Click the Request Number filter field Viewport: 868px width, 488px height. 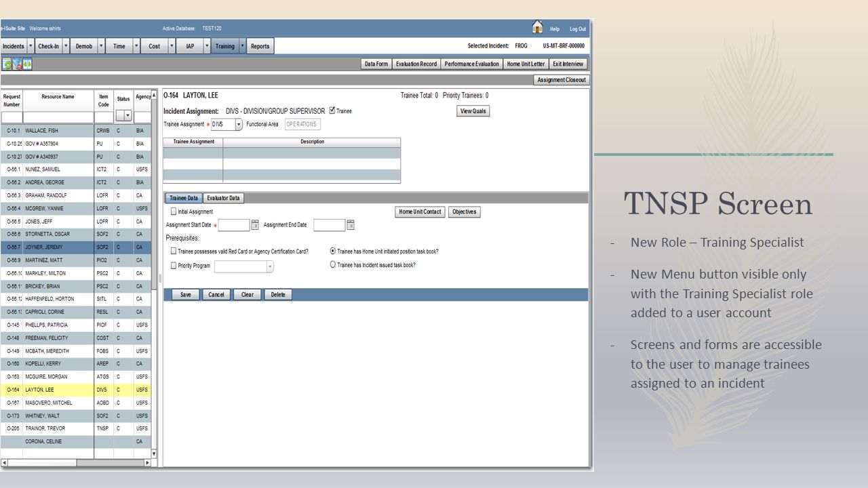(12, 117)
